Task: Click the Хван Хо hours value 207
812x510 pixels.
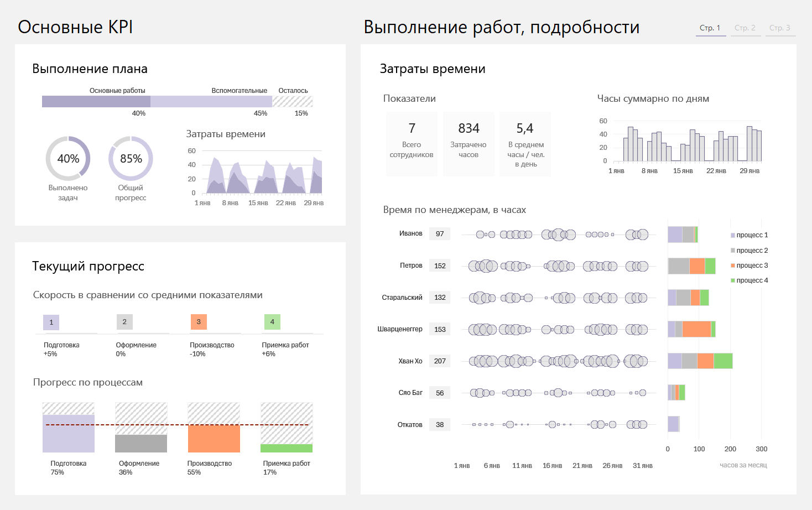Action: point(440,361)
